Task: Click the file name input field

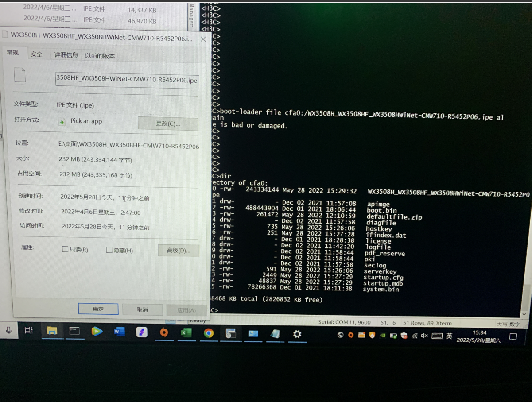Action: pyautogui.click(x=127, y=80)
